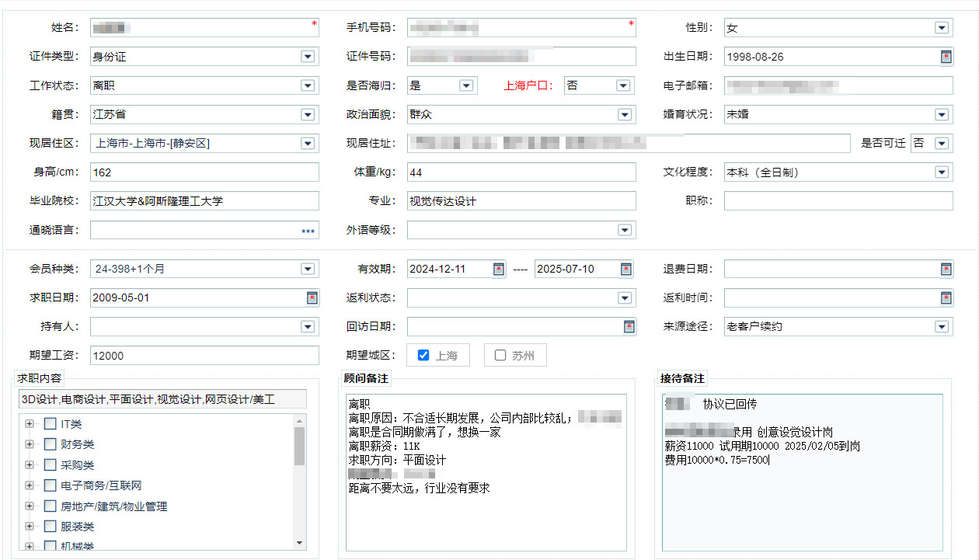
Task: Open calendar for 有效期 start date 2024-12-11
Action: point(498,269)
